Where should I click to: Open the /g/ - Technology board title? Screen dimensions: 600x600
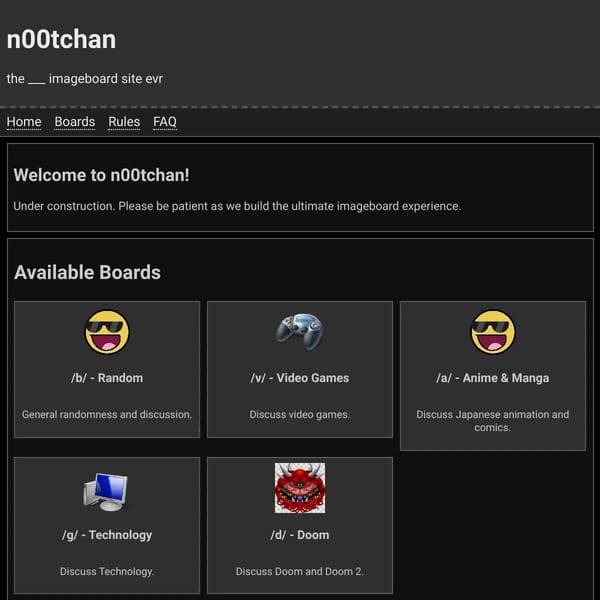tap(107, 535)
